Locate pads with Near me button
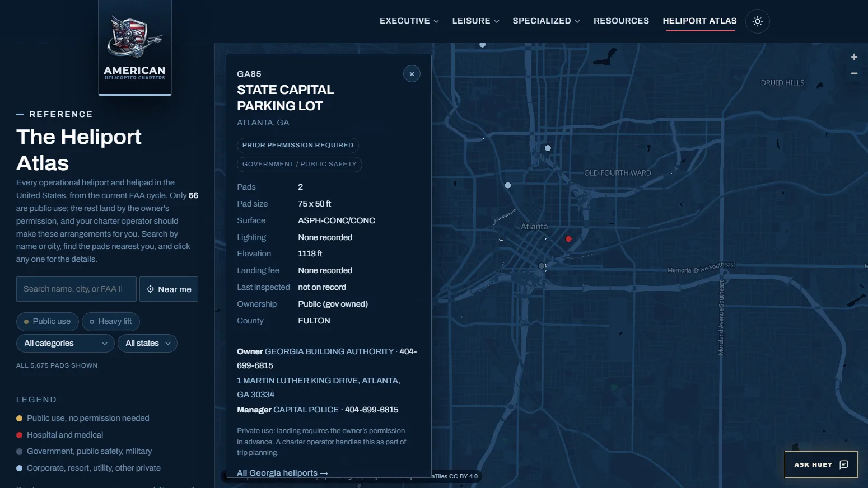 [x=169, y=289]
